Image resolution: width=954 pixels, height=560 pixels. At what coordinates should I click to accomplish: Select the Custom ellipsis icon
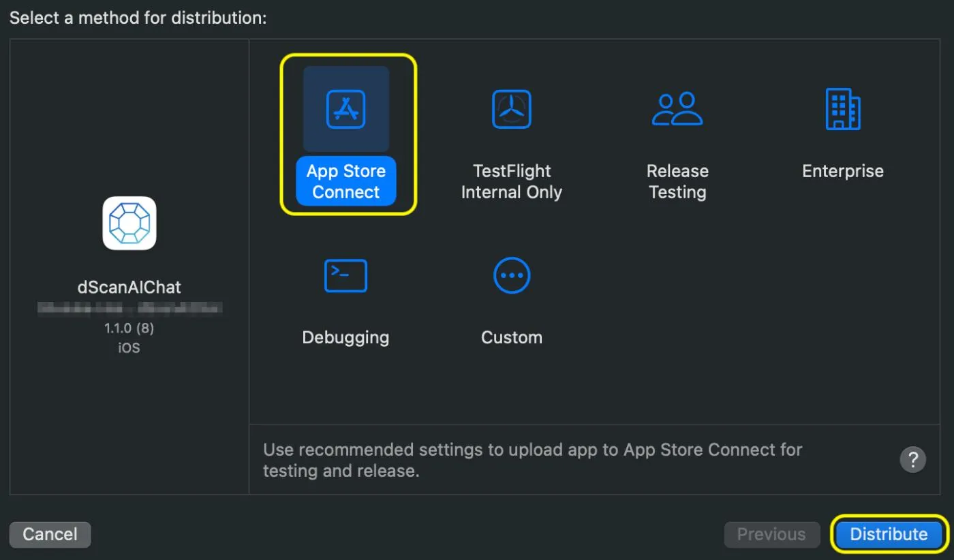pos(512,275)
